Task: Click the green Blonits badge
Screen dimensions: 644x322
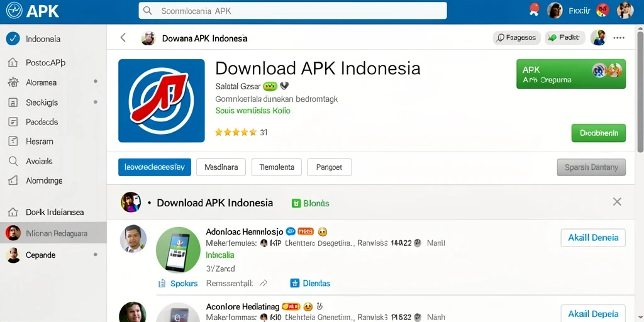Action: [311, 203]
